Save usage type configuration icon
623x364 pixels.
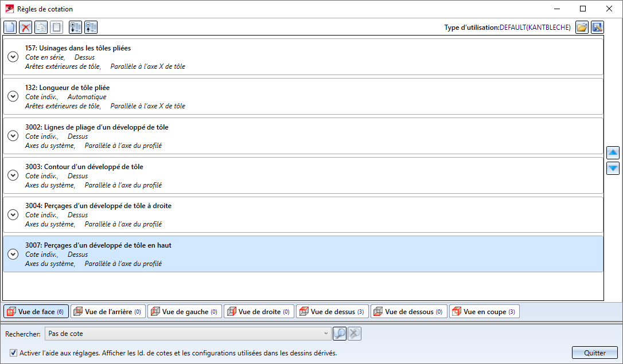coord(598,28)
